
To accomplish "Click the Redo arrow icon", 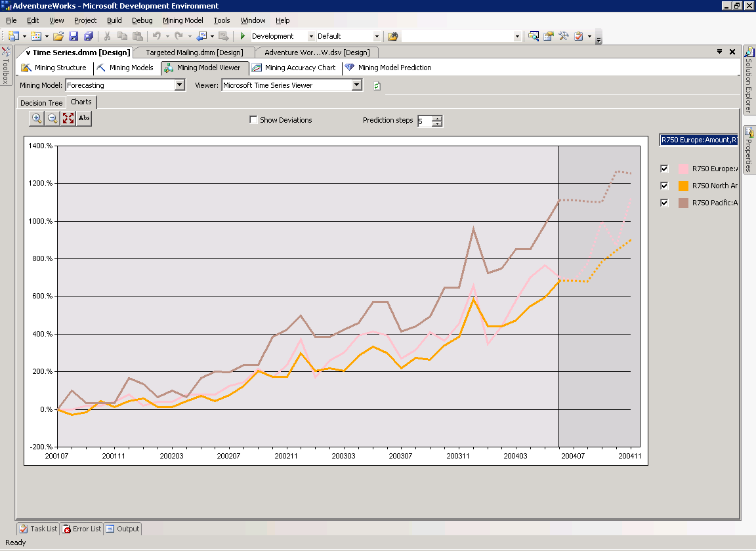I will click(179, 36).
